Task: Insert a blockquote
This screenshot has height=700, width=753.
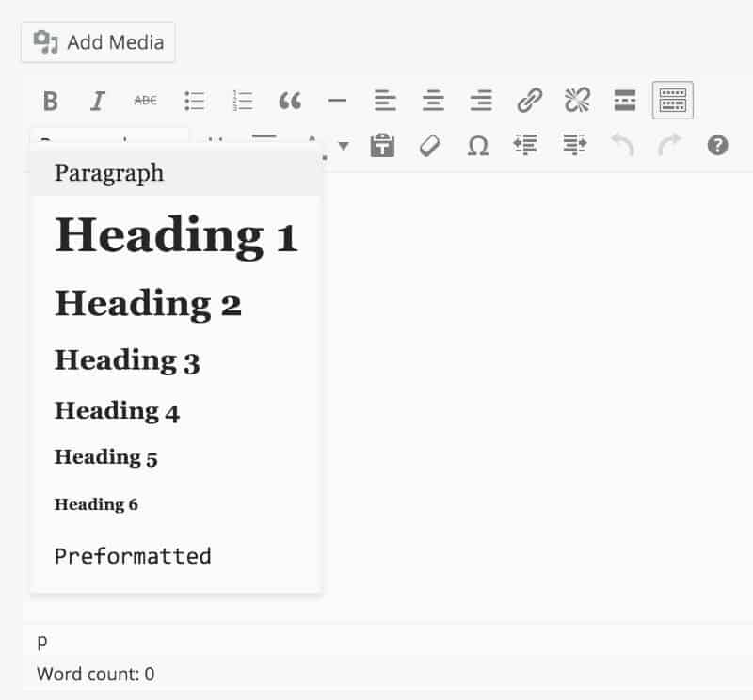Action: tap(290, 101)
